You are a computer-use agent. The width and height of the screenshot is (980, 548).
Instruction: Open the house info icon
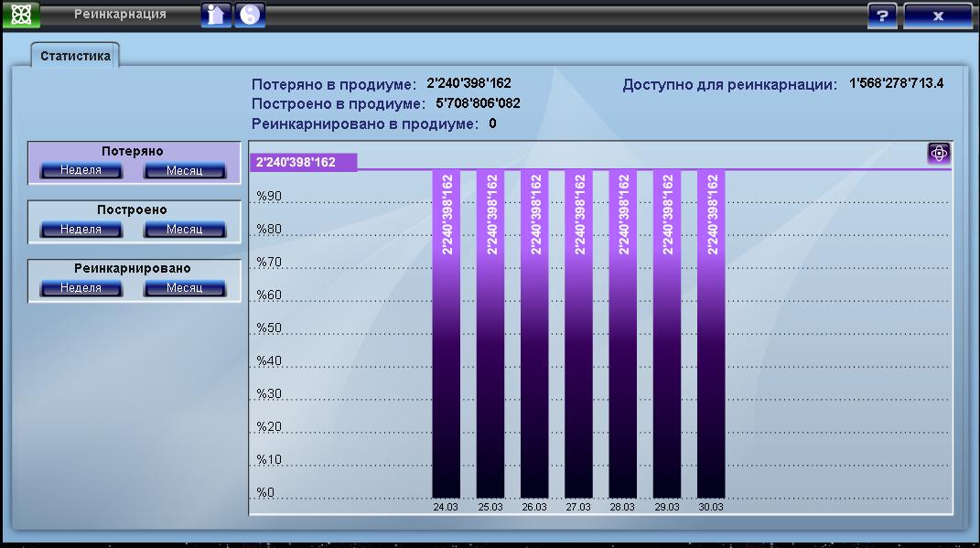click(216, 16)
